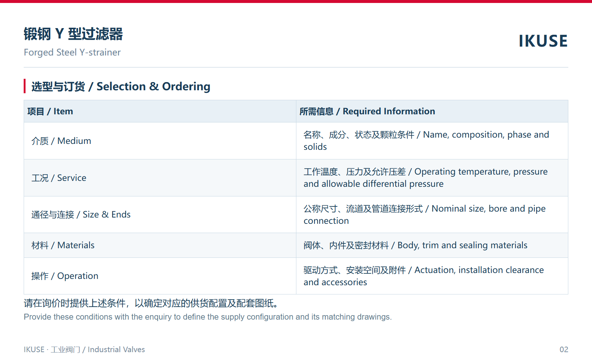Select the Size & Ends row cell
The height and width of the screenshot is (364, 592).
point(160,215)
